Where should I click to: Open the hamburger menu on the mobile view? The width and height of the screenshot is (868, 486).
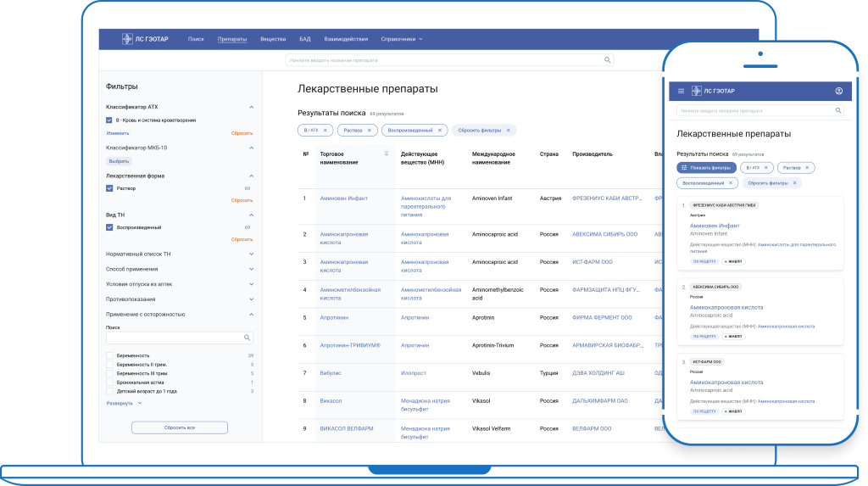click(x=681, y=91)
